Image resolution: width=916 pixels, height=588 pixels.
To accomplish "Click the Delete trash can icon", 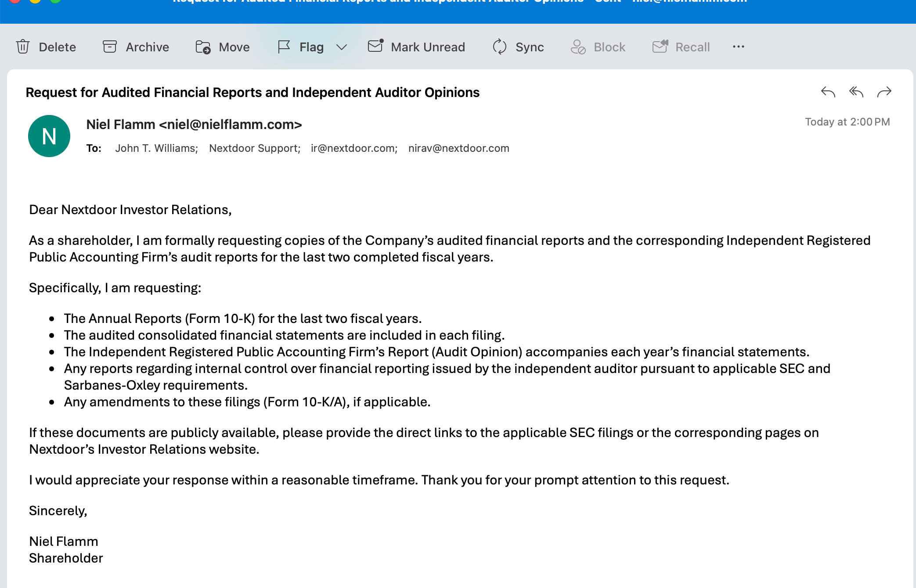I will [x=23, y=47].
